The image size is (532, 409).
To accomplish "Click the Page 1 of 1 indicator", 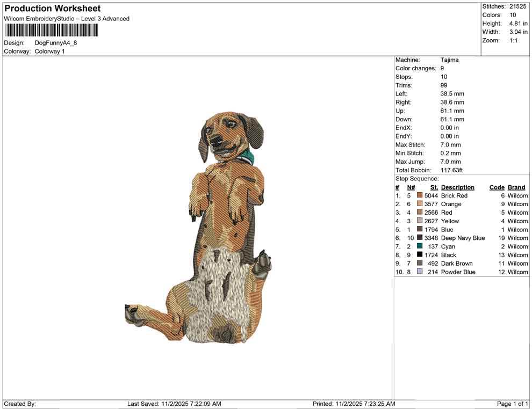I will 512,404.
